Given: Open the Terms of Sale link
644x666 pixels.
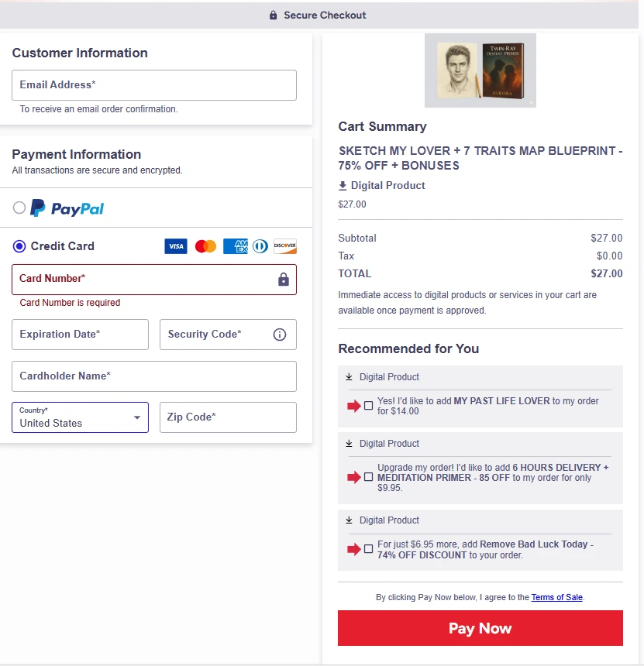Looking at the screenshot, I should (x=556, y=597).
